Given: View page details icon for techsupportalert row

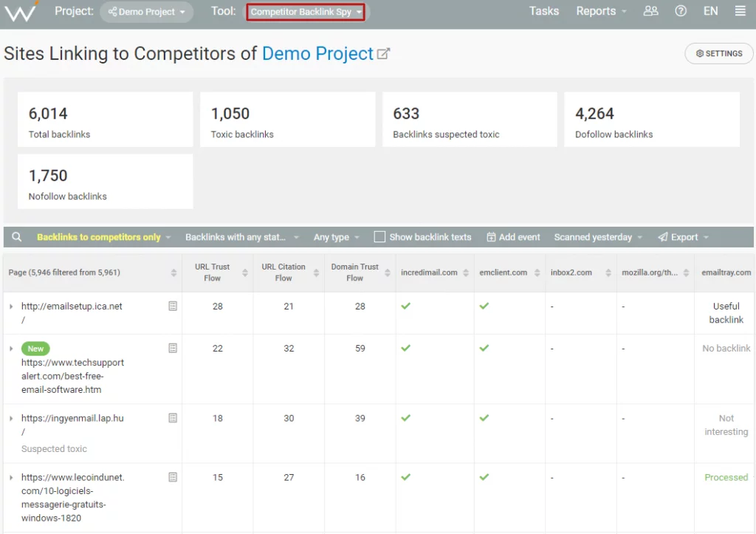Looking at the screenshot, I should [173, 348].
